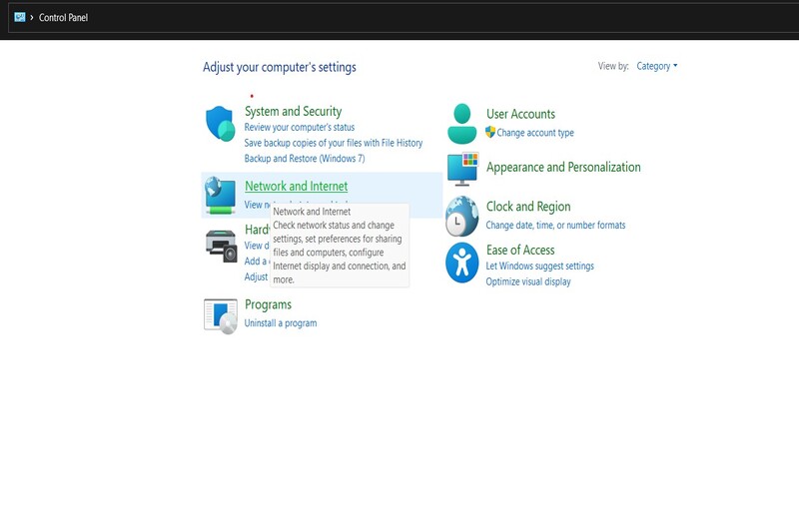The width and height of the screenshot is (799, 532).
Task: Open the Network and Internet heading link
Action: tap(296, 187)
